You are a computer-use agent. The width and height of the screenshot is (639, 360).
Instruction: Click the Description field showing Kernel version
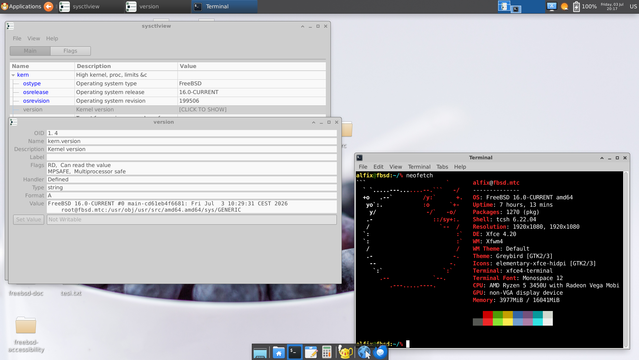tap(192, 149)
